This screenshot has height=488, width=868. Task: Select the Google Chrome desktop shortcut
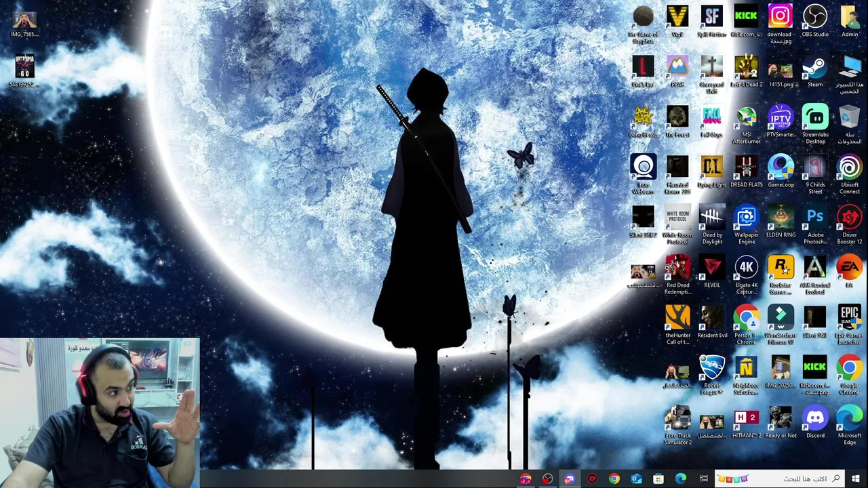[x=850, y=375]
